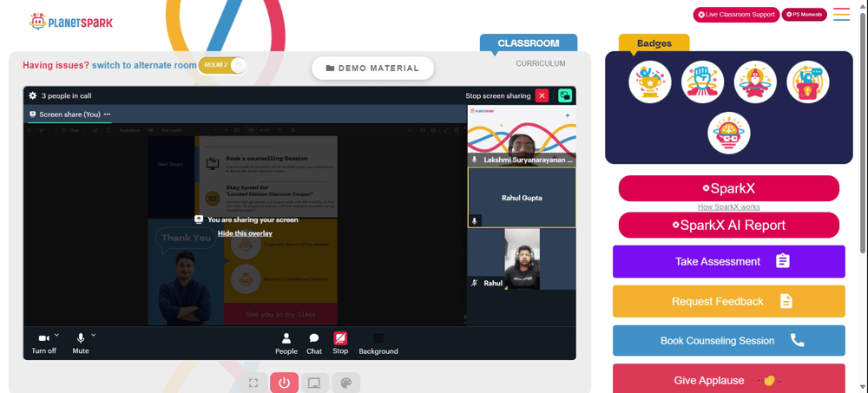868x393 pixels.
Task: Click Rahul's muted microphone icon
Action: tap(475, 283)
